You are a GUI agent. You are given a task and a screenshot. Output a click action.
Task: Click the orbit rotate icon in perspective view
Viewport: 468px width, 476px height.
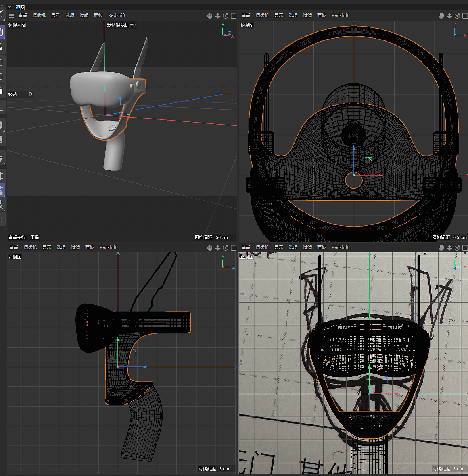click(226, 16)
